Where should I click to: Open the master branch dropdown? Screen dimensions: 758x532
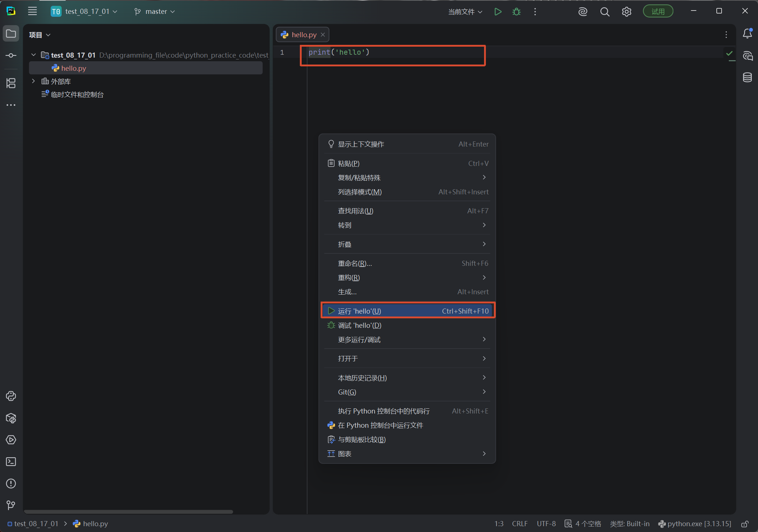tap(155, 11)
